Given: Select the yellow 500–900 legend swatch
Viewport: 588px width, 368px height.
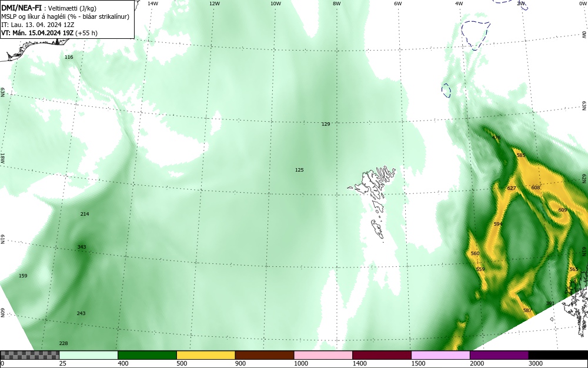Looking at the screenshot, I should tap(206, 355).
